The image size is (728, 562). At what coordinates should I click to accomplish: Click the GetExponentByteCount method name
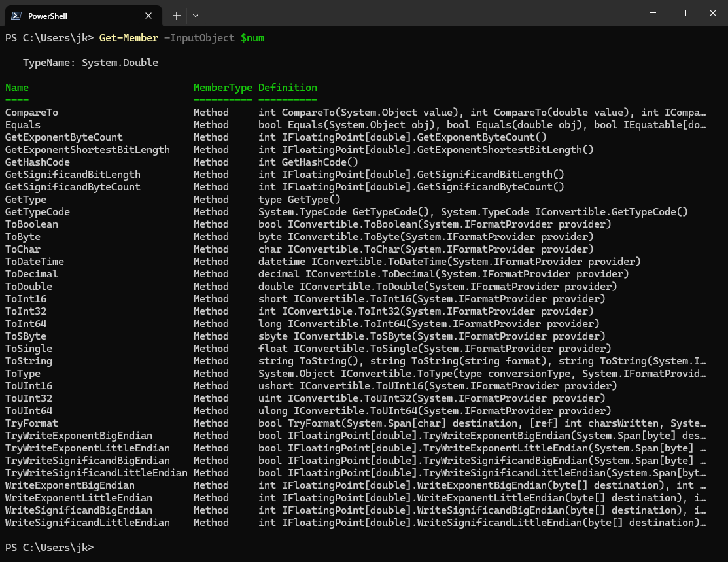pyautogui.click(x=64, y=137)
